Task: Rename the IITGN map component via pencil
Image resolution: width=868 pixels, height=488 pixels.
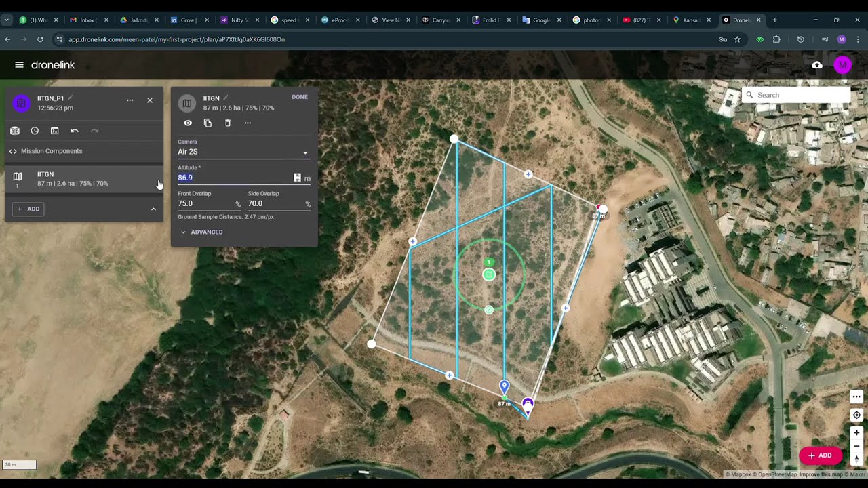Action: 226,98
